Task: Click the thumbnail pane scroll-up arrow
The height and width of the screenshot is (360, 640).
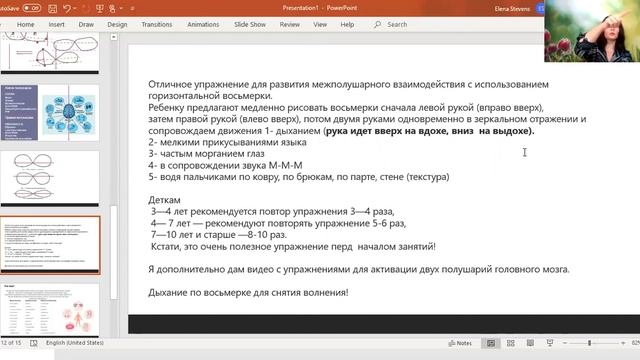Action: [x=114, y=37]
